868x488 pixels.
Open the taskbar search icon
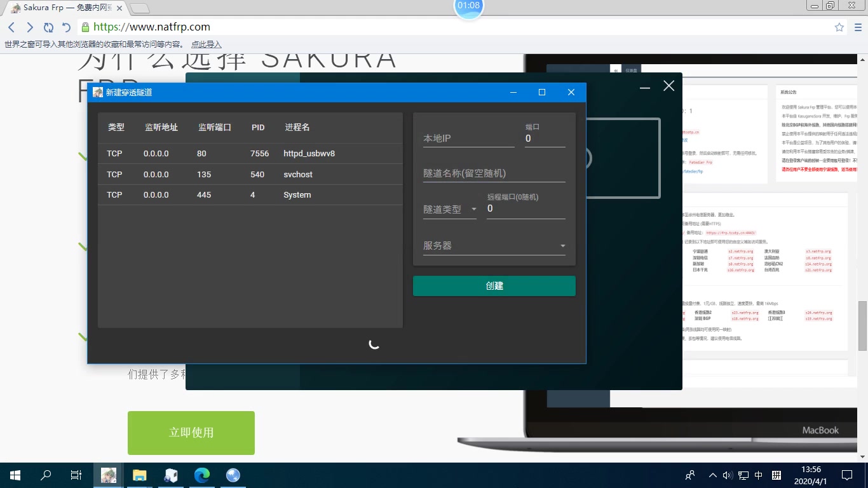coord(46,475)
